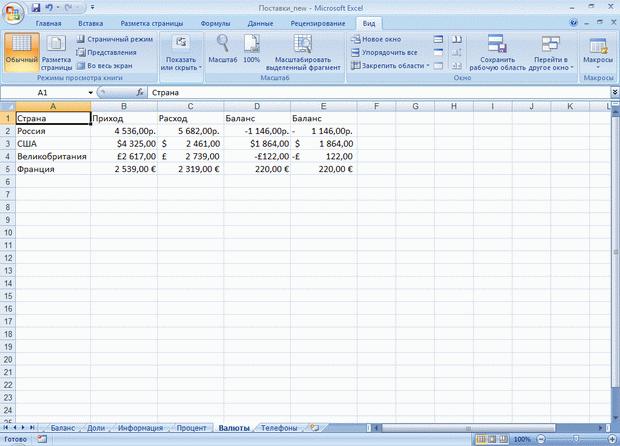Open the Данные ribbon tab

[x=260, y=23]
